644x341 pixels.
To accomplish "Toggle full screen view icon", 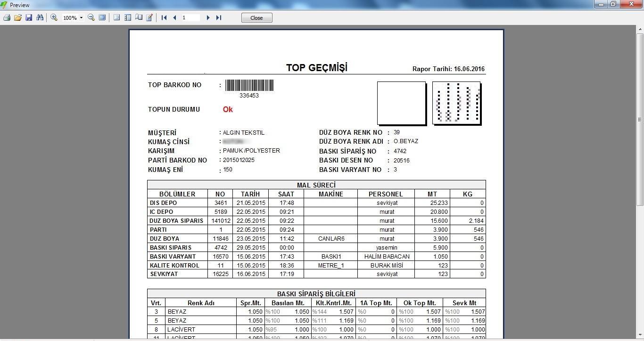I will [x=102, y=17].
